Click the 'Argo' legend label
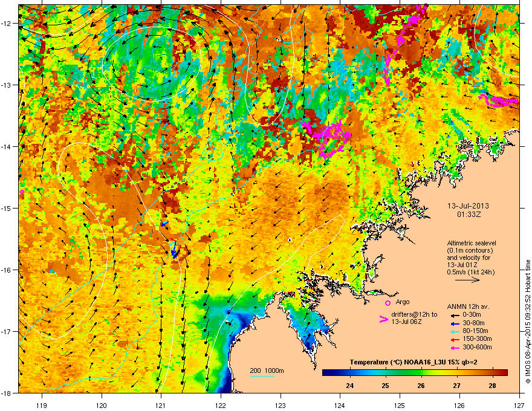The width and height of the screenshot is (532, 411). point(403,302)
